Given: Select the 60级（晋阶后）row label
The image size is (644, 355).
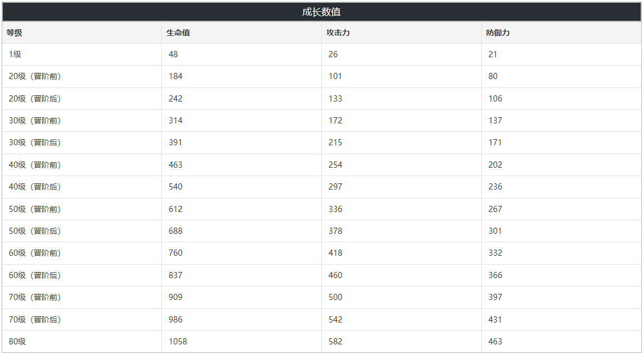Looking at the screenshot, I should click(35, 275).
